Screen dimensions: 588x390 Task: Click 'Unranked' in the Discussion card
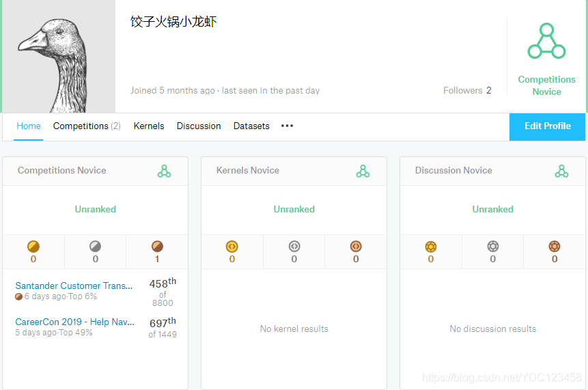point(493,209)
